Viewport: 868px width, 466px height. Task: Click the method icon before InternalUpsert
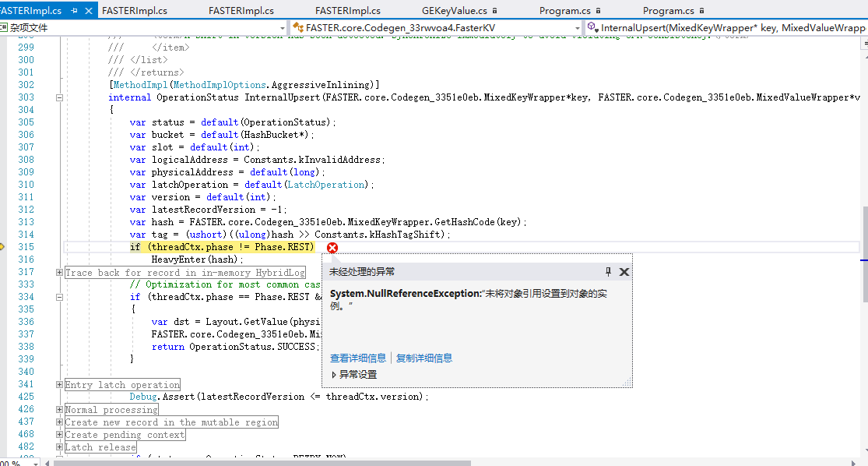click(x=591, y=26)
